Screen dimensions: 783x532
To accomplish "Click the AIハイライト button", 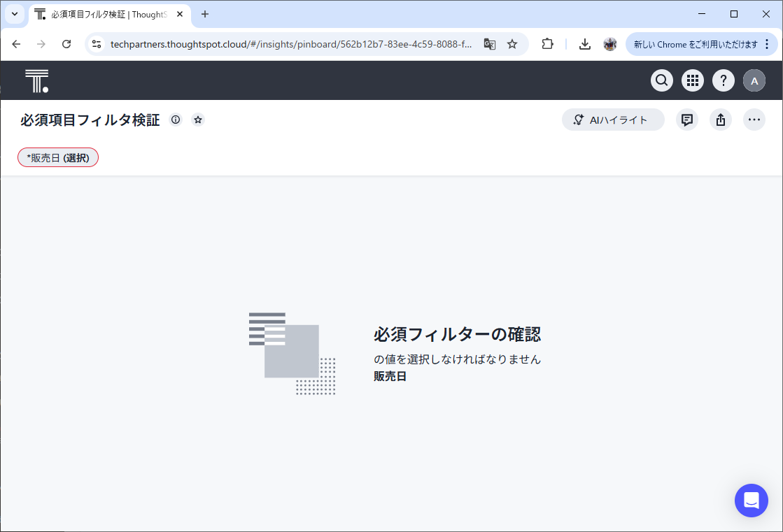I will click(612, 120).
